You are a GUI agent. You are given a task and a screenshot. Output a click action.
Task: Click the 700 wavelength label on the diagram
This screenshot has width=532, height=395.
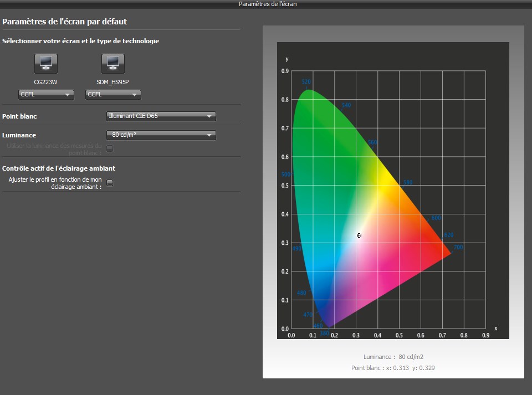point(458,248)
